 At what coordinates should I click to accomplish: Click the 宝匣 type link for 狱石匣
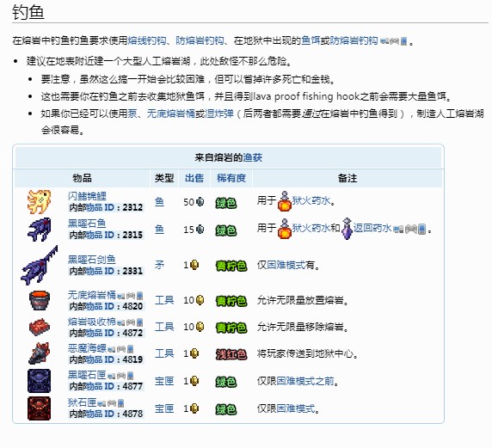(164, 408)
